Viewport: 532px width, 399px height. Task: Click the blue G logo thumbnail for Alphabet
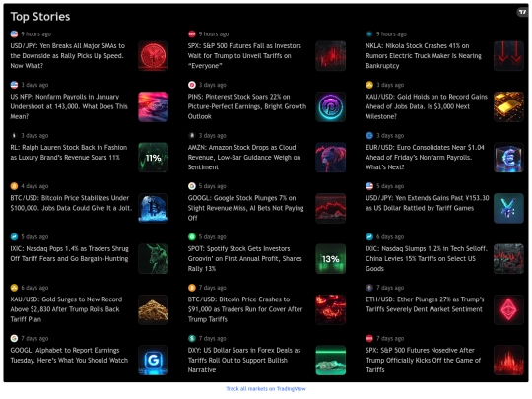154,361
